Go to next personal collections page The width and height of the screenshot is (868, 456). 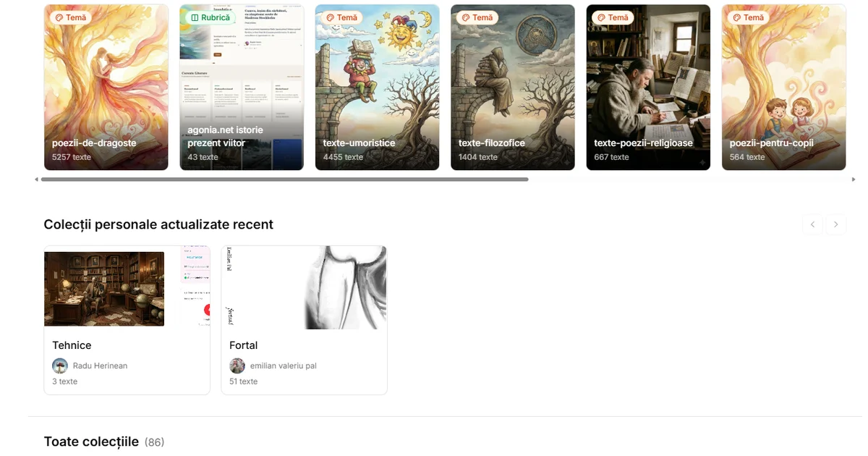tap(836, 224)
